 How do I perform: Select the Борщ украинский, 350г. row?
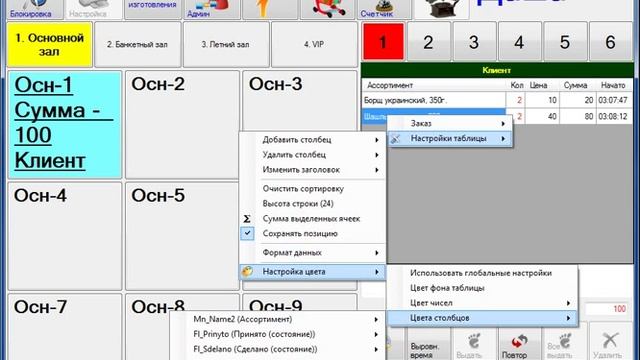coord(497,100)
